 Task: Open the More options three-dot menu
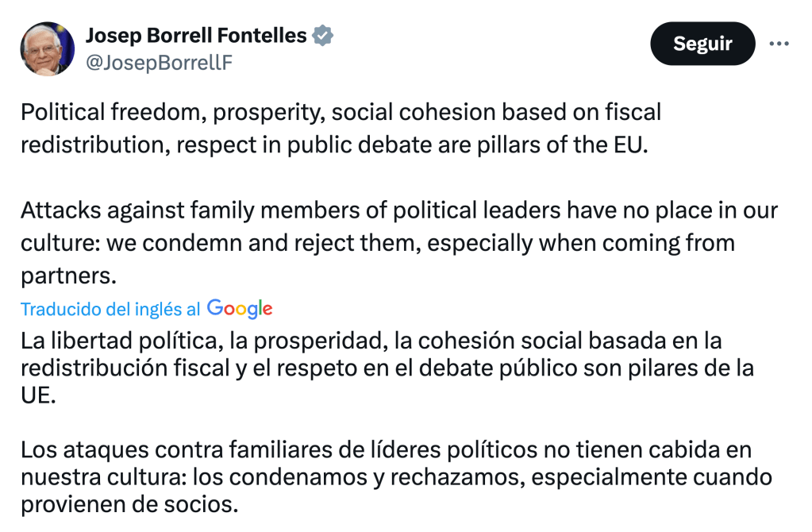tap(779, 43)
